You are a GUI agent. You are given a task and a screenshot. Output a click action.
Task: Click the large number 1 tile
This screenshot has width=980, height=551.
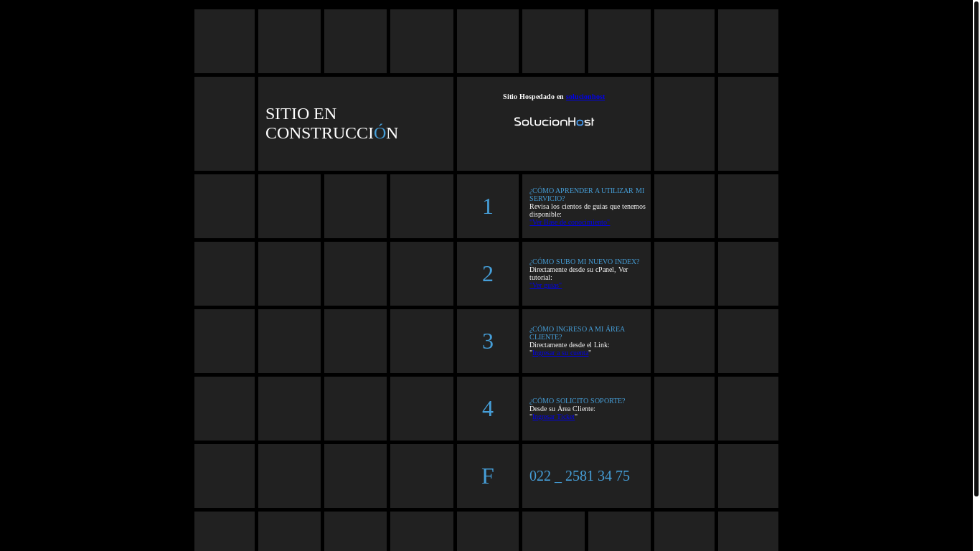[x=488, y=207]
